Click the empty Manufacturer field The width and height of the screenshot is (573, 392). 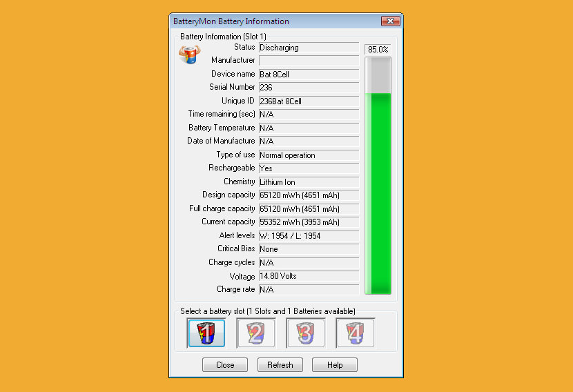tap(309, 60)
